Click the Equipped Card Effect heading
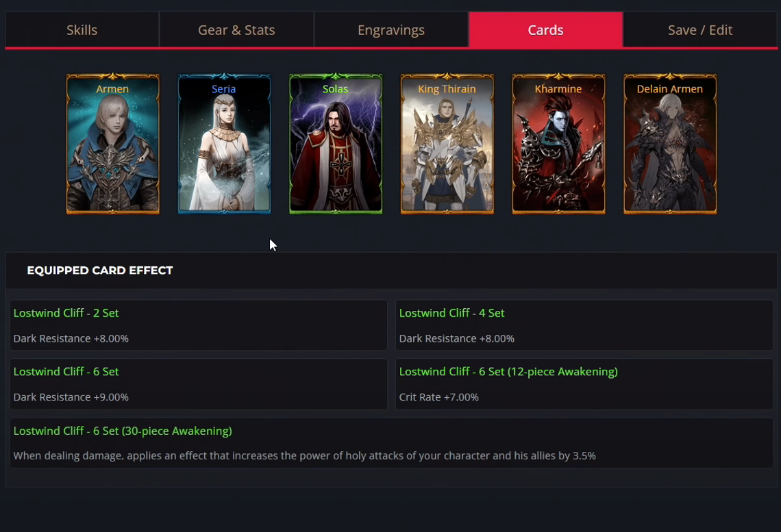781x532 pixels. pos(100,270)
